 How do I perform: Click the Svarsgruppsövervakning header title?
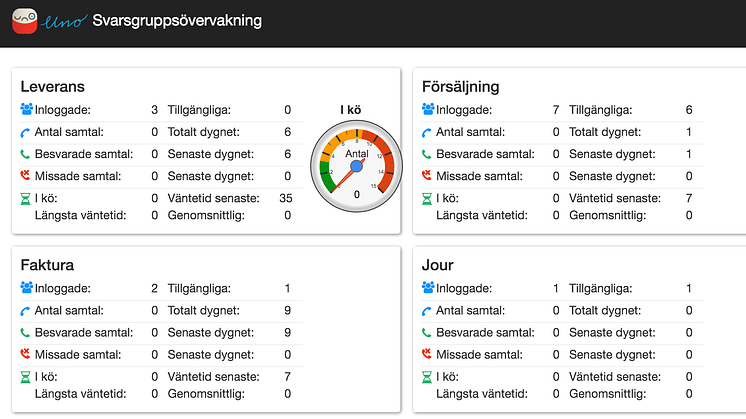click(177, 20)
